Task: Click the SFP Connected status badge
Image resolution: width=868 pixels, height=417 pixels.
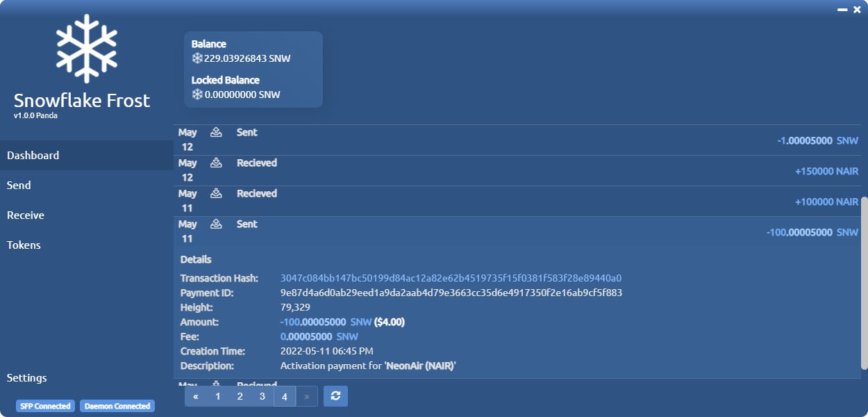Action: (x=45, y=406)
